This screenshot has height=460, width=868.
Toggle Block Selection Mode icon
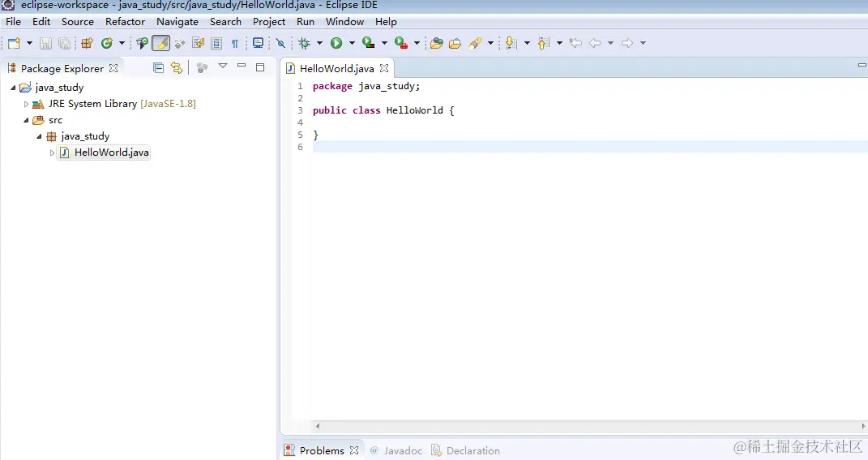216,43
